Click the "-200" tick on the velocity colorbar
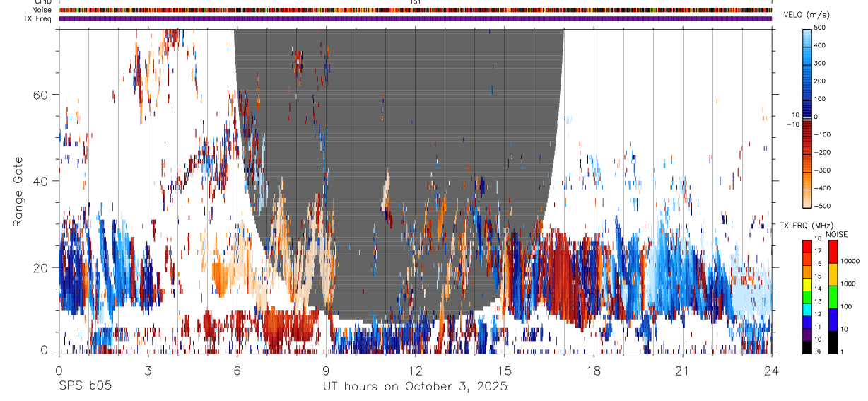This screenshot has width=868, height=401. click(821, 153)
